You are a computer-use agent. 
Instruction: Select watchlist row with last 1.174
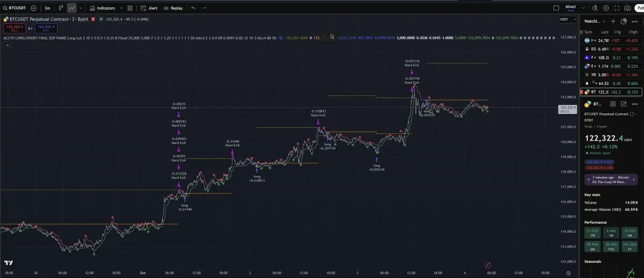point(612,66)
